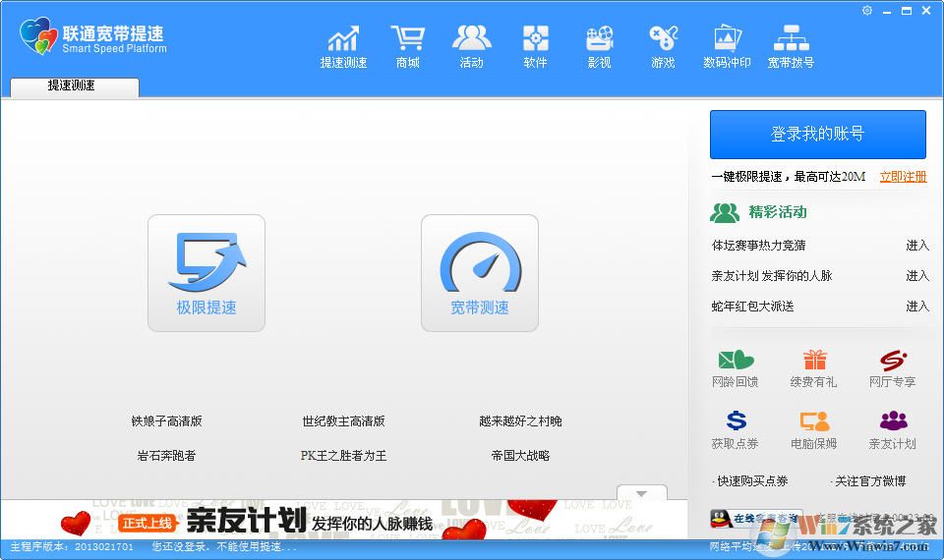Click the 一键极限提速，最高可达20M text
This screenshot has width=944, height=560.
(x=789, y=177)
